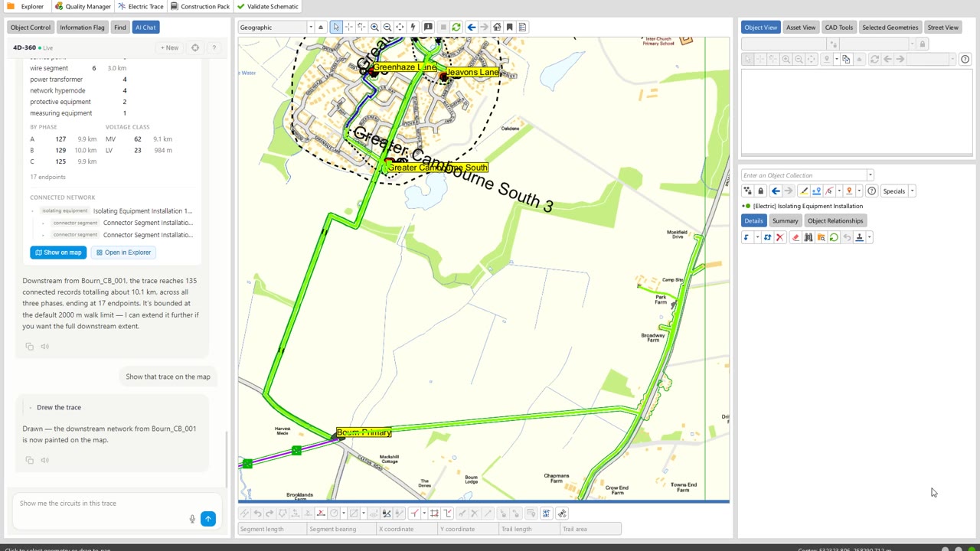
Task: Open the Find tab
Action: point(120,27)
